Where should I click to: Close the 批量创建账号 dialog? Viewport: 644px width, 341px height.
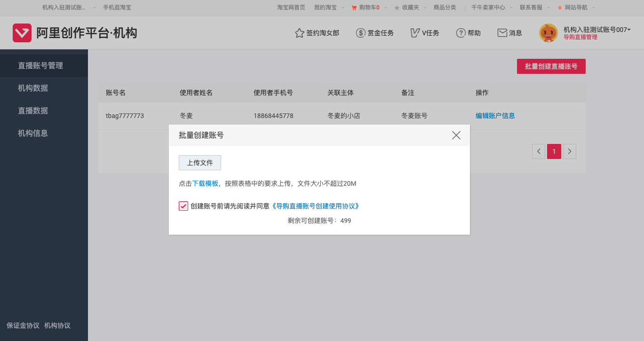pos(456,135)
